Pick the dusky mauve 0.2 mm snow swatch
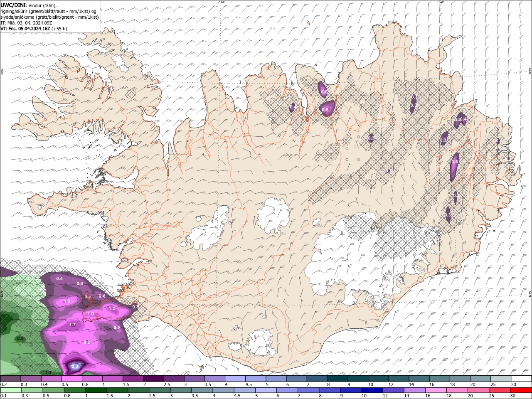 coord(10,379)
